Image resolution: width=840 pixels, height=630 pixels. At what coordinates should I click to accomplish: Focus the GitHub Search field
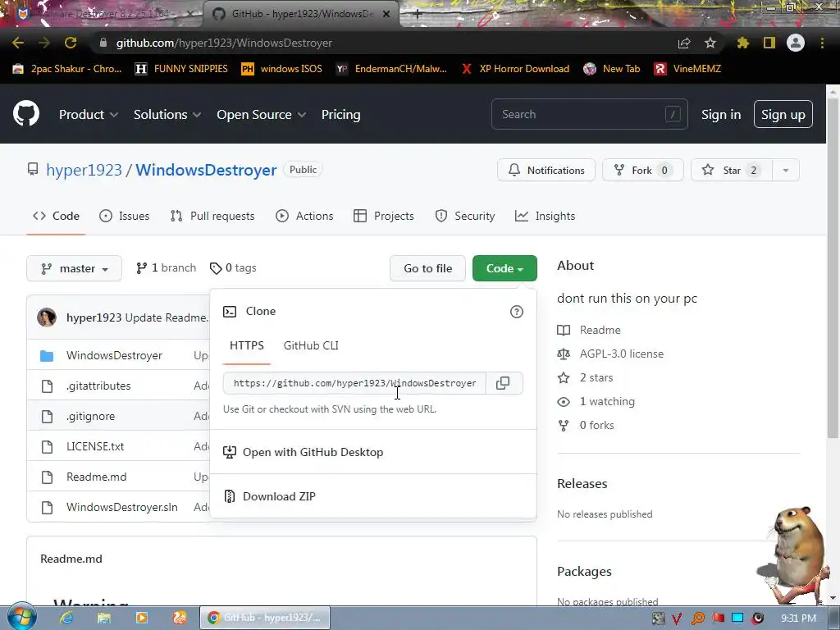(x=589, y=114)
